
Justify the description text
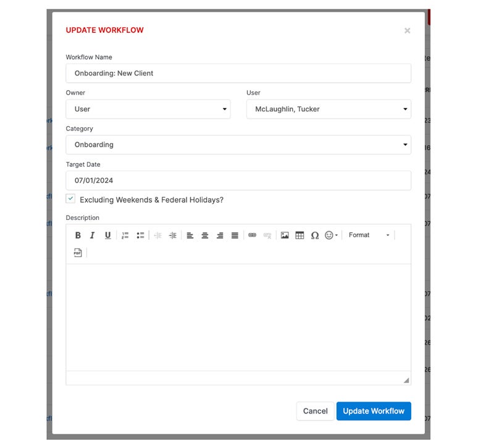click(235, 235)
